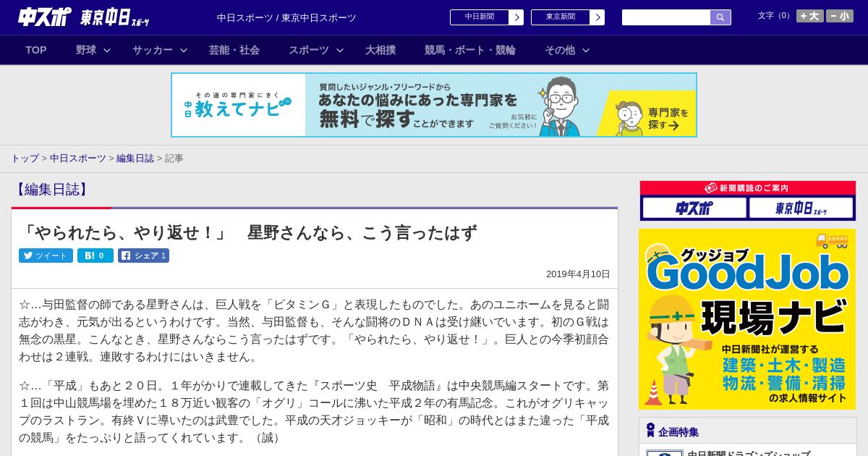
Task: Share article with Twitter ツイート button
Action: click(46, 256)
